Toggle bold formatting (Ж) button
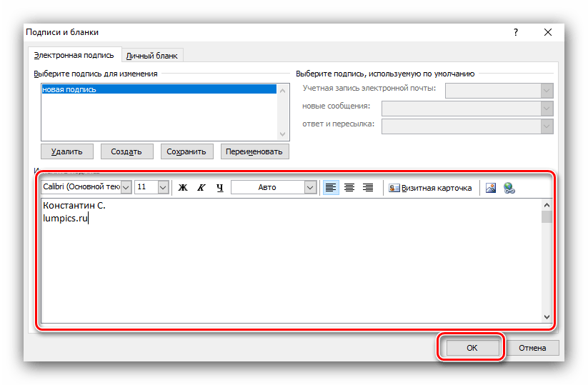The image size is (588, 385). 182,188
